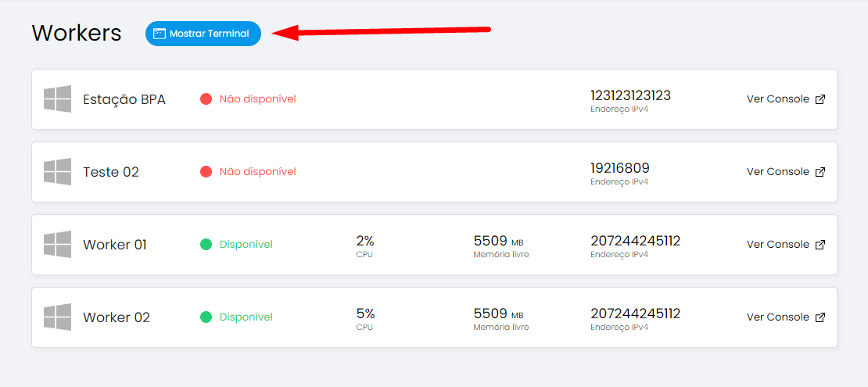Click the green status dot of Worker 01
This screenshot has height=387, width=868.
tap(206, 244)
